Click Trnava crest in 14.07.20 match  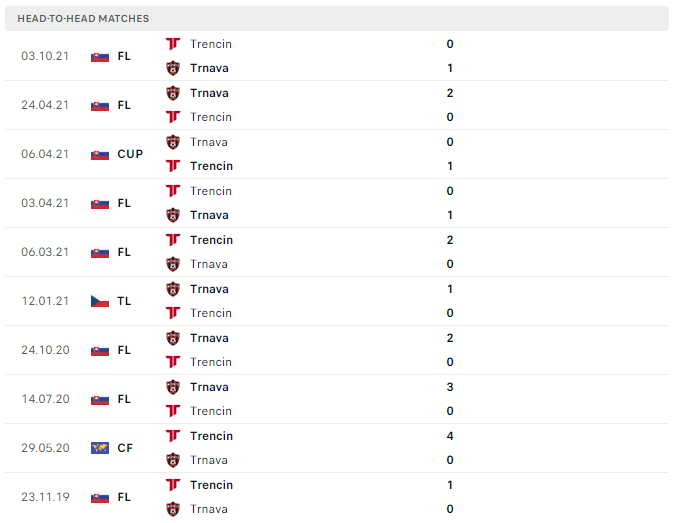pos(173,387)
